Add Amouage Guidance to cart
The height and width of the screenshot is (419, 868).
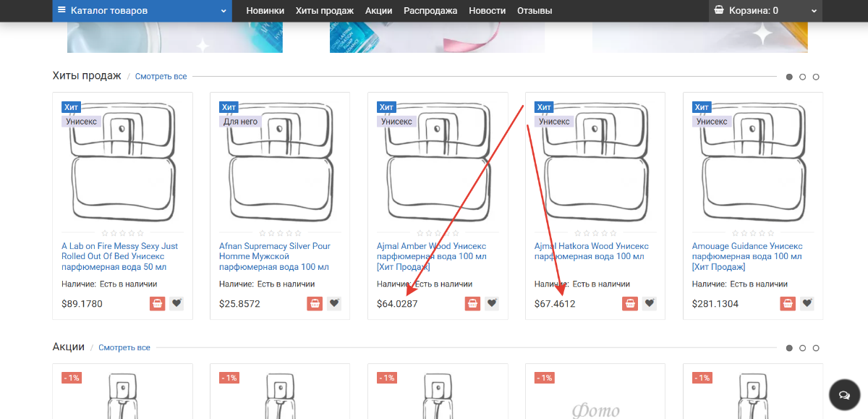click(788, 303)
